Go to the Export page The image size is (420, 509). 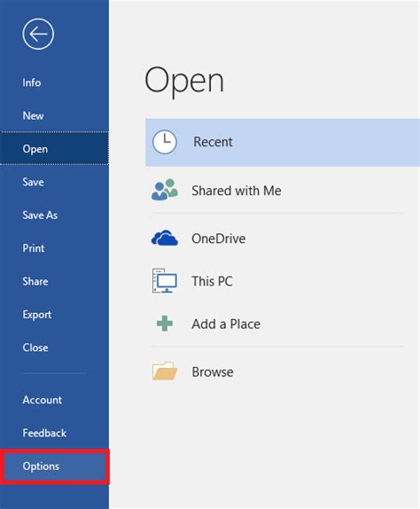click(x=54, y=314)
